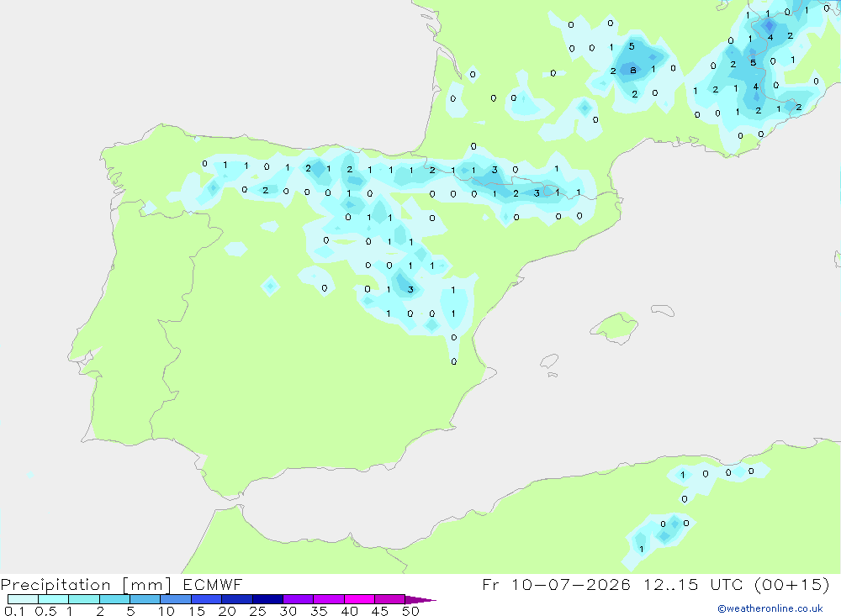This screenshot has width=841, height=616.
Task: Click the legend label '10'
Action: [x=167, y=611]
